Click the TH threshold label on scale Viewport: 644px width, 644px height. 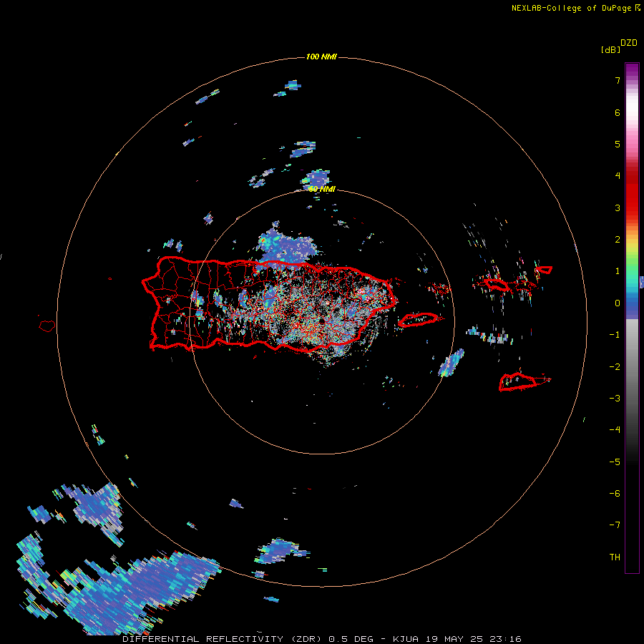tap(615, 557)
